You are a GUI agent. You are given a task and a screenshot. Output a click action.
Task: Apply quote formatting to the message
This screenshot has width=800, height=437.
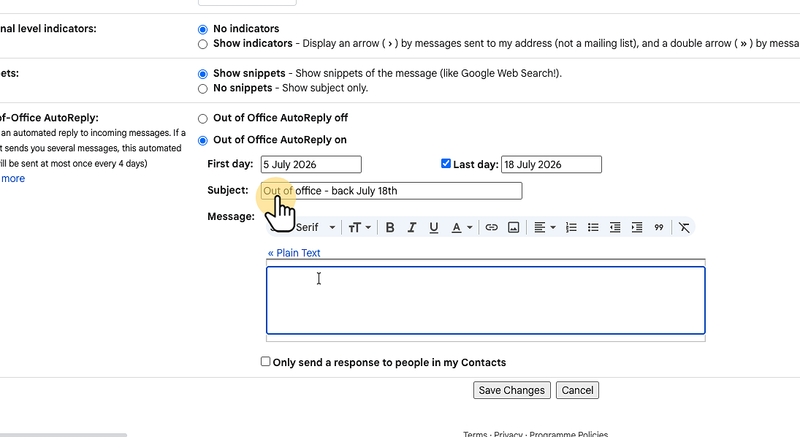(659, 227)
